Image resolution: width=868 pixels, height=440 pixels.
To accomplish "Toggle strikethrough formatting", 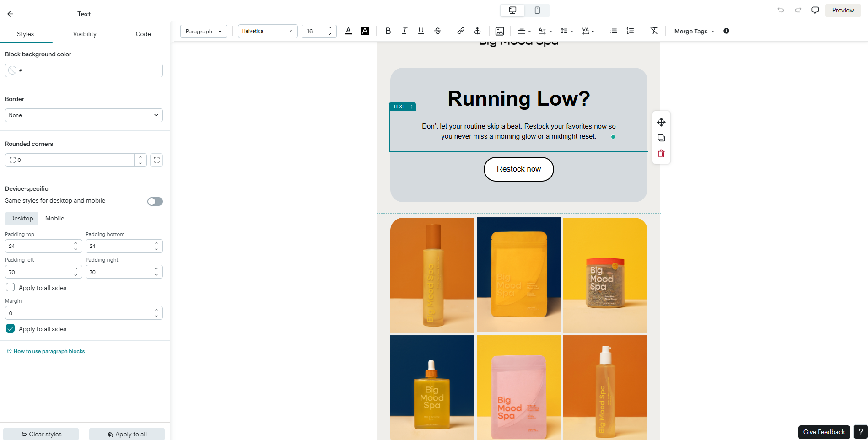I will coord(437,31).
